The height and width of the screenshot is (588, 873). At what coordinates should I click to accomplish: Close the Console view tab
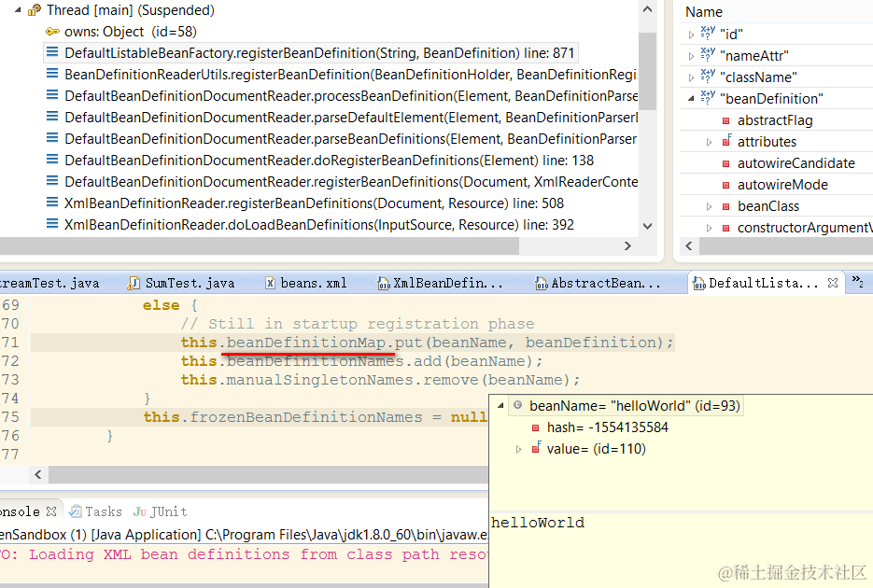coord(51,511)
